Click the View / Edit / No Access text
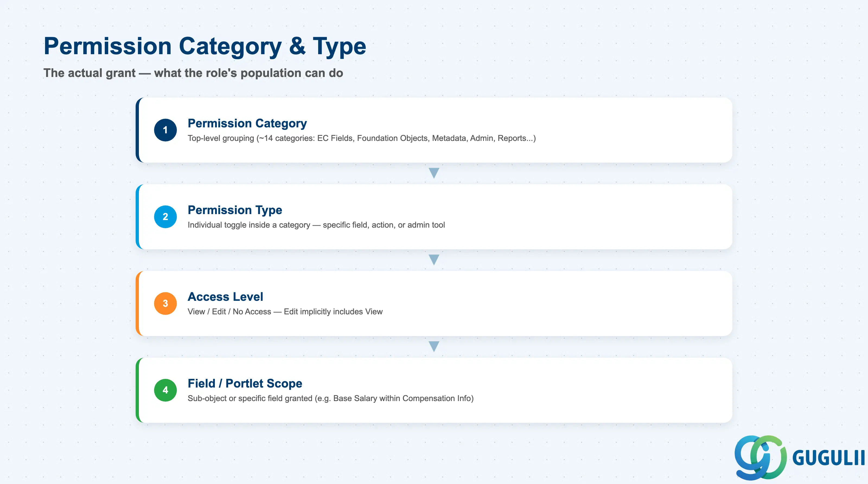Viewport: 868px width, 484px height. [x=285, y=312]
